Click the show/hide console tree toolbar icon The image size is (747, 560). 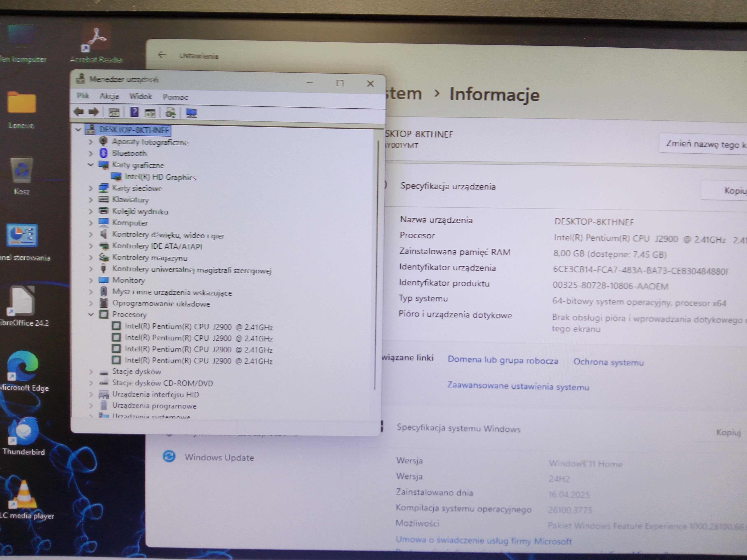(114, 112)
